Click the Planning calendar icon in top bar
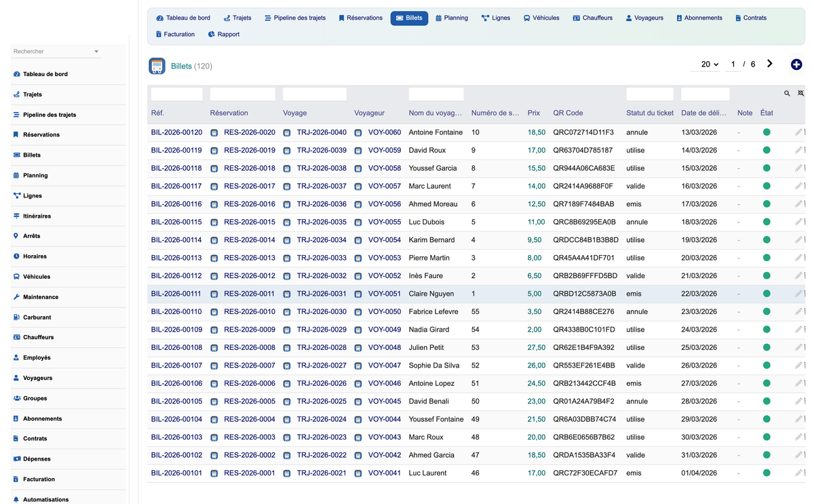The width and height of the screenshot is (814, 504). coord(439,18)
